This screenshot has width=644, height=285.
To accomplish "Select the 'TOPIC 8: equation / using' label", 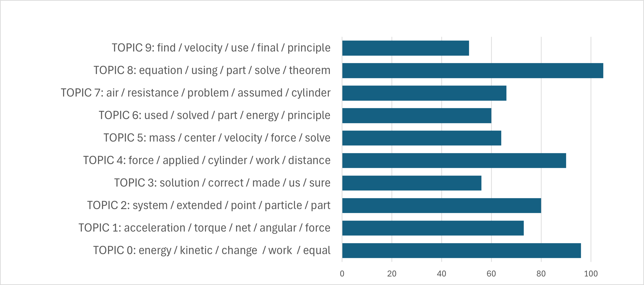I will coord(212,70).
